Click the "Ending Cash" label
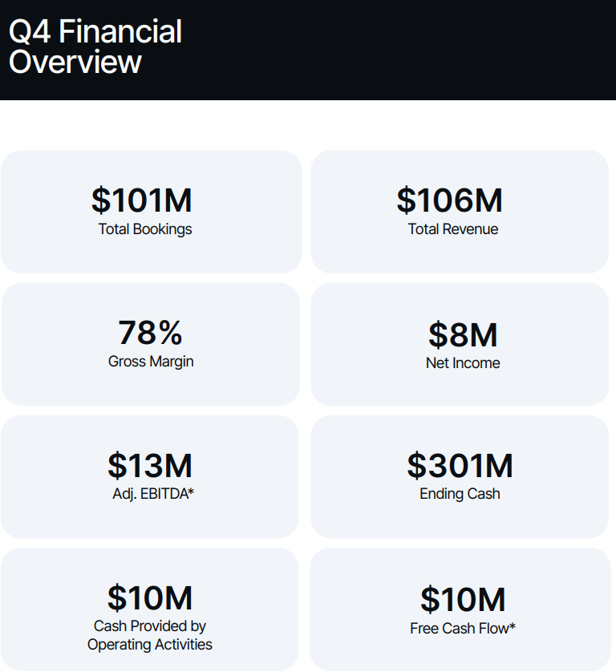Screen dimensions: 616x672 (x=460, y=494)
